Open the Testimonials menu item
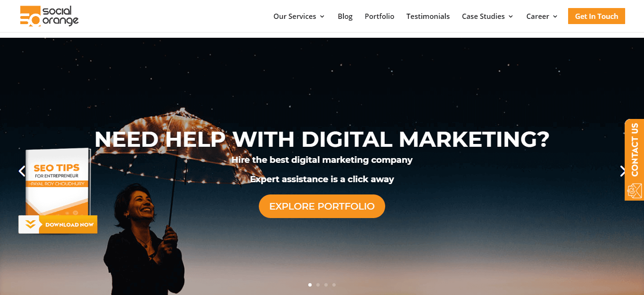This screenshot has width=644, height=295. 428,16
